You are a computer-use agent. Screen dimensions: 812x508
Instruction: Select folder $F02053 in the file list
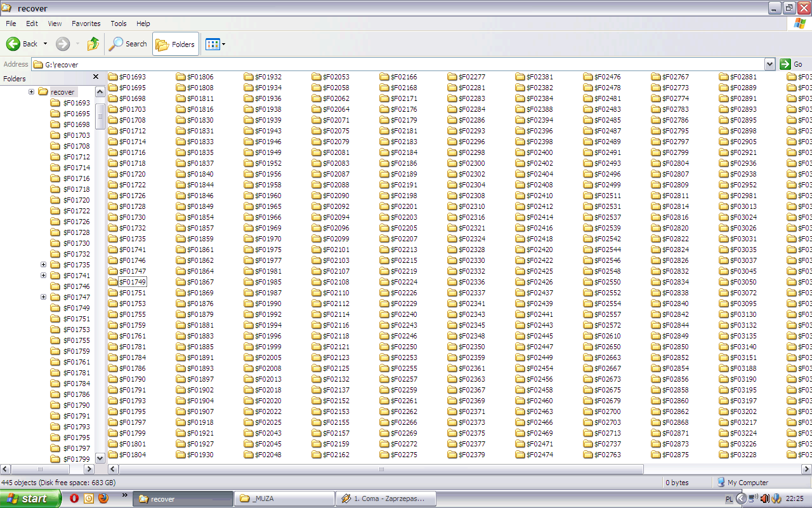tap(330, 77)
